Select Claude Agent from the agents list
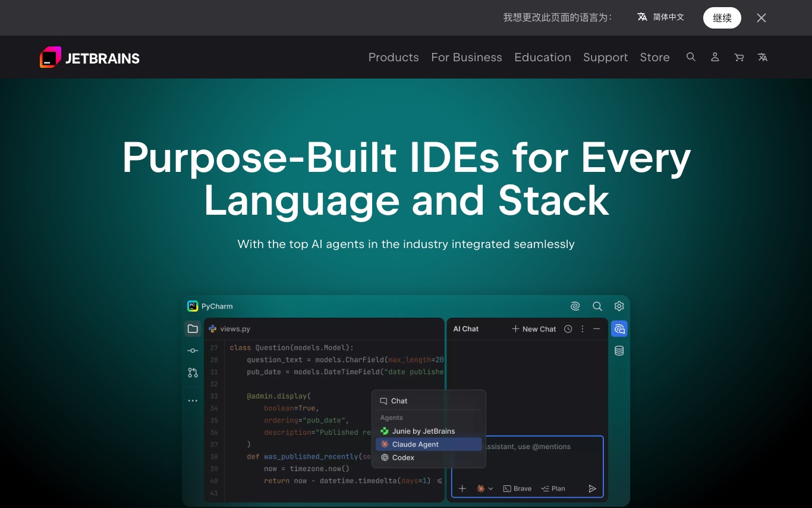The image size is (812, 508). click(x=428, y=444)
